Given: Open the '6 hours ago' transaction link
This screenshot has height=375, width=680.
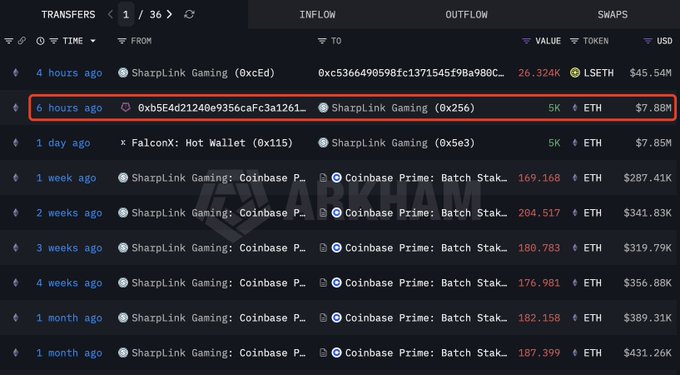Looking at the screenshot, I should coord(69,108).
